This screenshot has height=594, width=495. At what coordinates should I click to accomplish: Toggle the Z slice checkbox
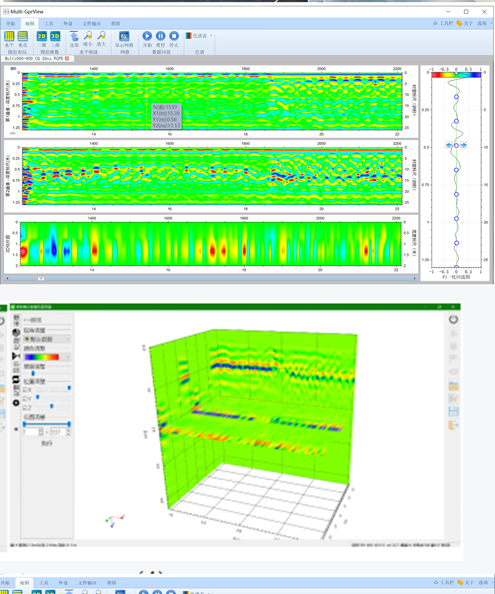(x=25, y=408)
